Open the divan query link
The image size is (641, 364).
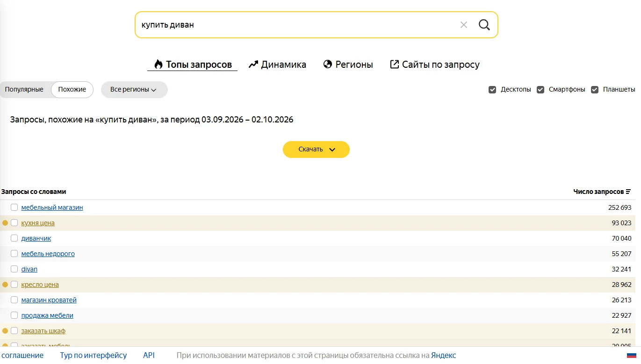point(29,269)
